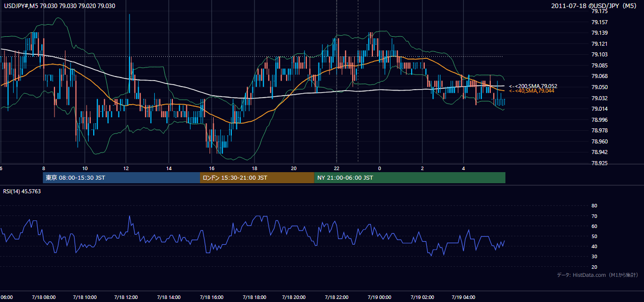Screen dimensions: 644x302
Task: Click price axis label 79.121
Action: click(x=599, y=44)
